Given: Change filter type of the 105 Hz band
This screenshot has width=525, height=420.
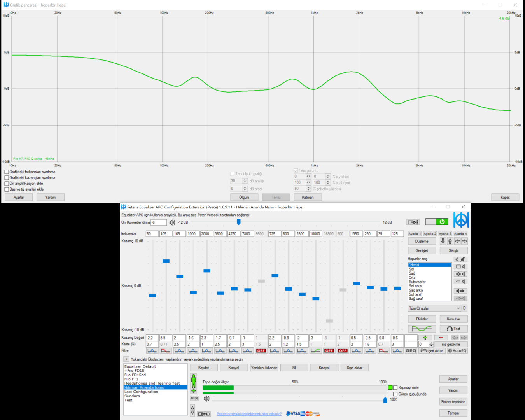Looking at the screenshot, I should pos(166,351).
